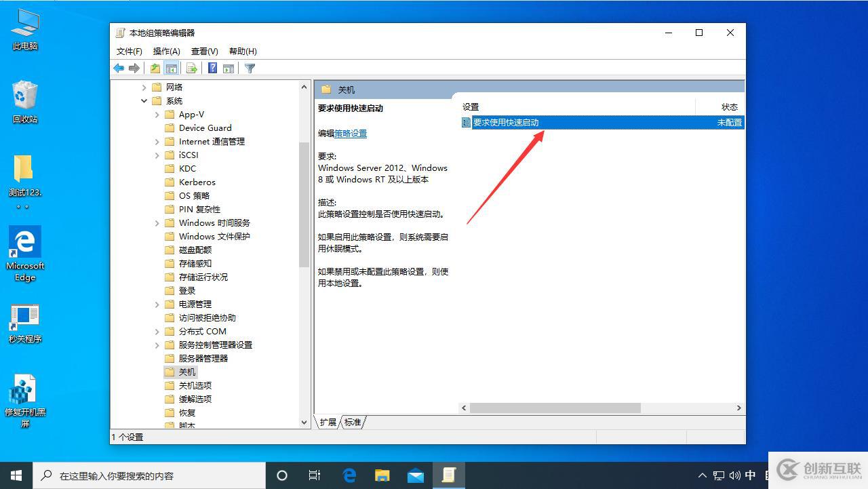Collapse the 系统 tree node
This screenshot has height=489, width=868.
pyautogui.click(x=144, y=101)
